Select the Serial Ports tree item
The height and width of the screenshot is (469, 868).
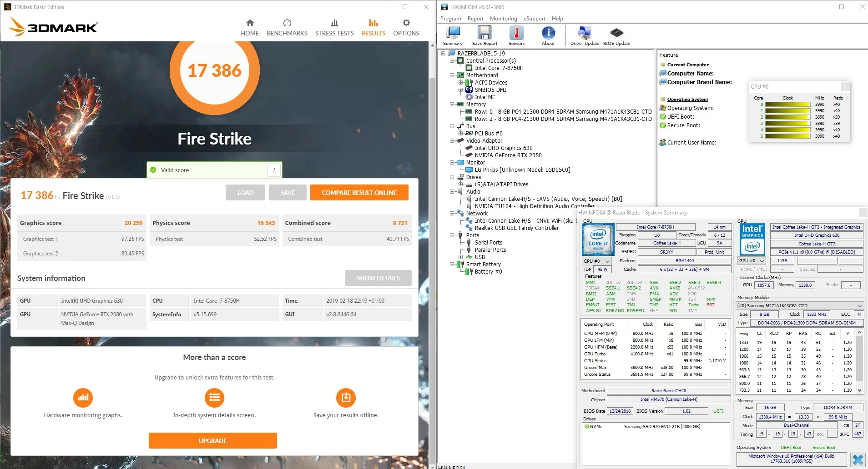coord(489,243)
